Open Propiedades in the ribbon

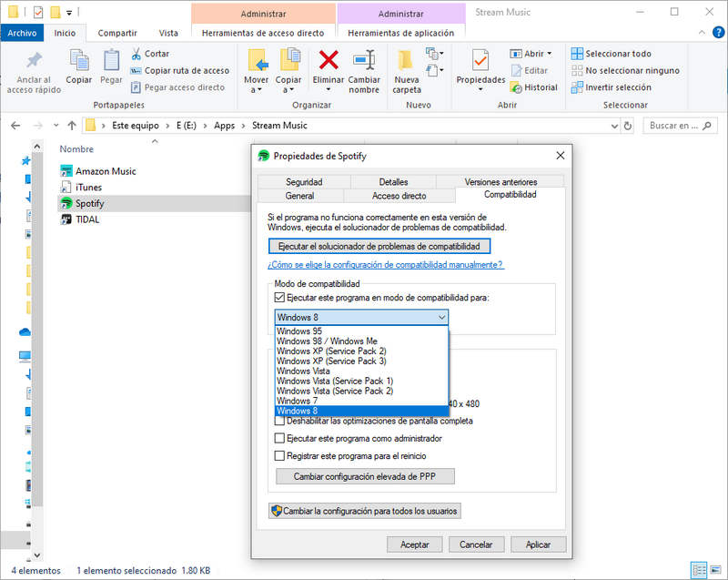(x=480, y=62)
